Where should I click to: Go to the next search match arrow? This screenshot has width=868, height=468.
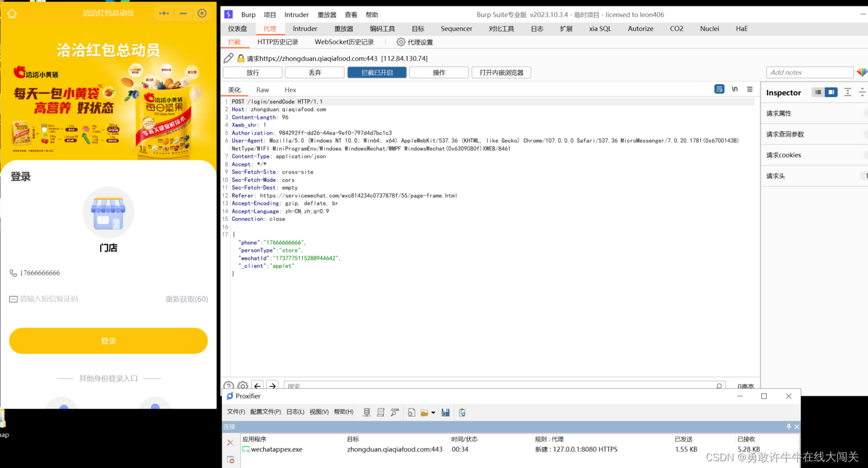click(273, 386)
